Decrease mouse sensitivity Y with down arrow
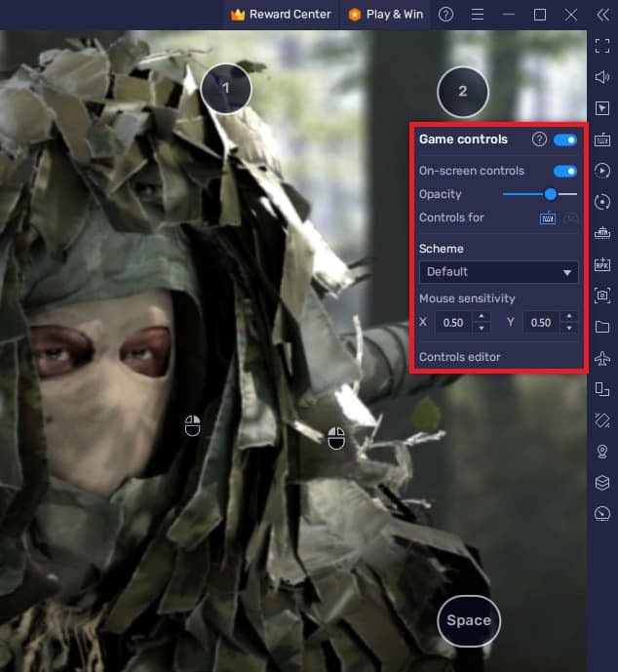Screen dimensions: 618x672 pos(570,328)
